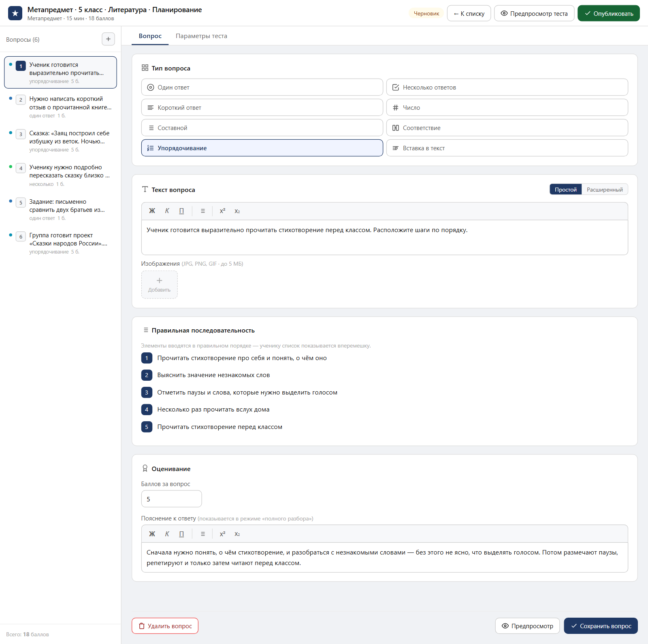This screenshot has height=644, width=648.
Task: Switch editor to Расширенный mode
Action: 605,190
